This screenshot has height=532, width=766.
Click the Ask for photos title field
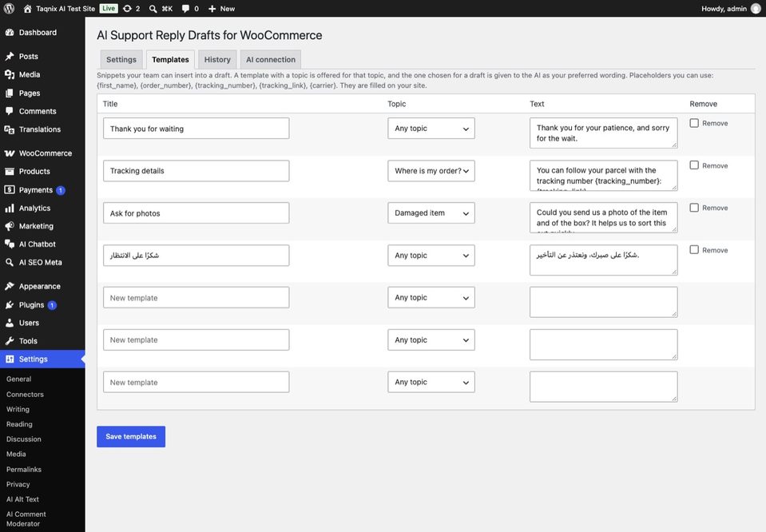196,213
